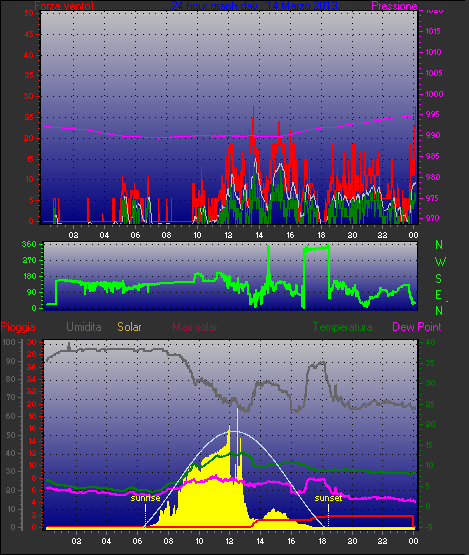Image resolution: width=469 pixels, height=555 pixels.
Task: Click the Forza vento axis title
Action: (64, 6)
